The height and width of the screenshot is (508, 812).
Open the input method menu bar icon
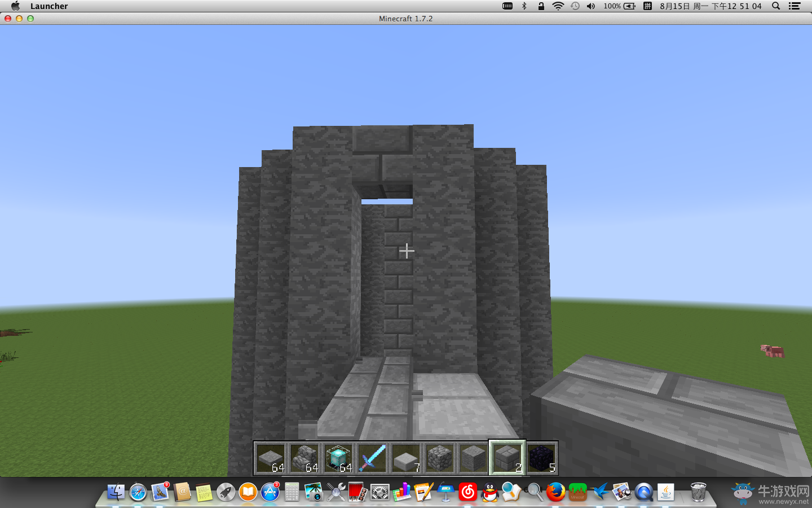tap(647, 6)
